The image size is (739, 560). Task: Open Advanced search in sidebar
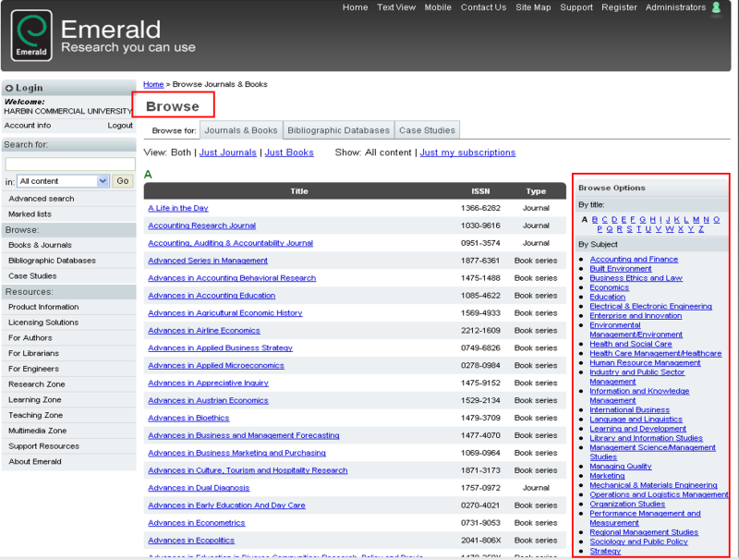point(41,199)
